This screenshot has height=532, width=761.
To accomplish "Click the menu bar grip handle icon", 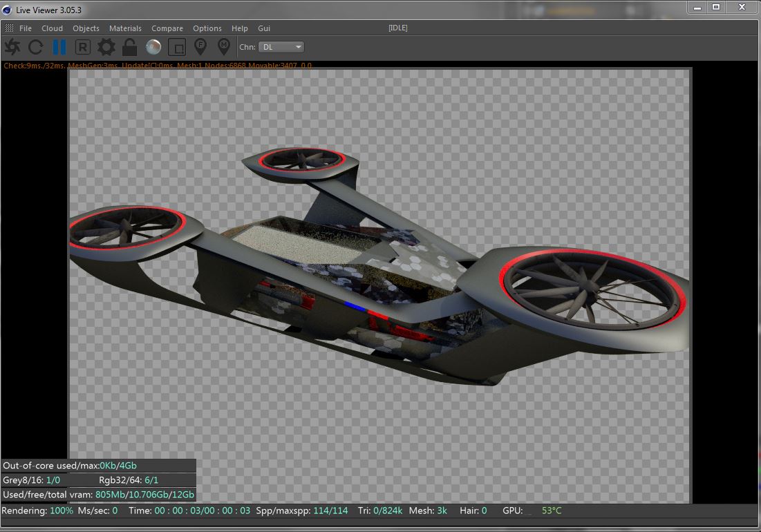I will point(9,28).
